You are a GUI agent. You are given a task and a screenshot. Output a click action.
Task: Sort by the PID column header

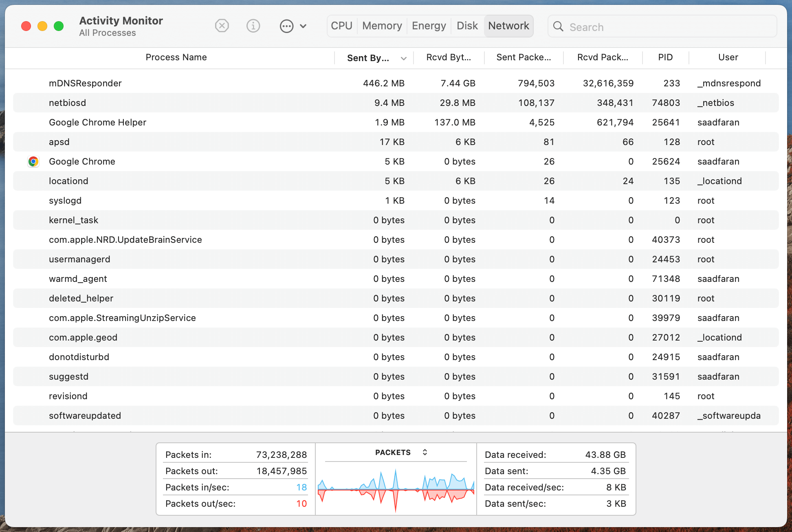665,57
